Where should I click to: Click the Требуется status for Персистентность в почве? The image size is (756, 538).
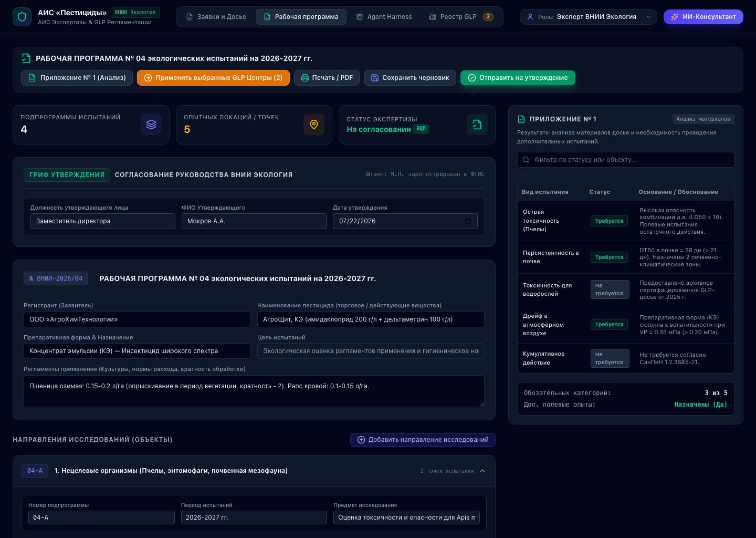click(x=609, y=257)
